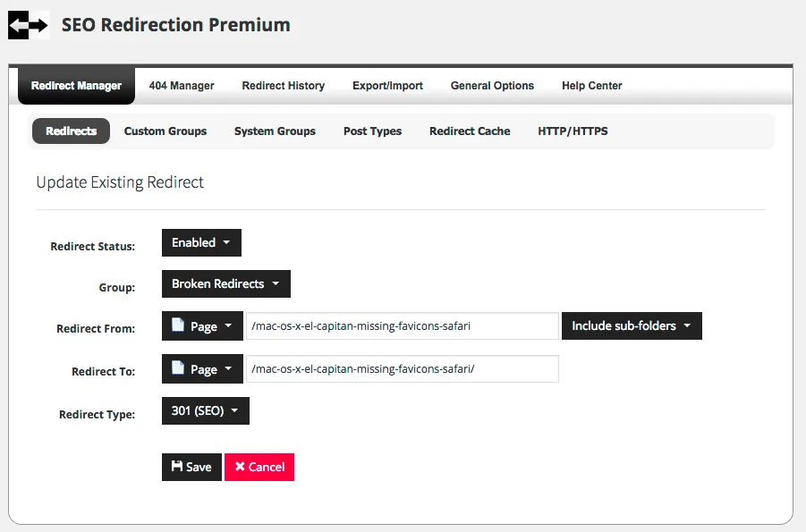Click the Redirect To URL field

click(403, 369)
